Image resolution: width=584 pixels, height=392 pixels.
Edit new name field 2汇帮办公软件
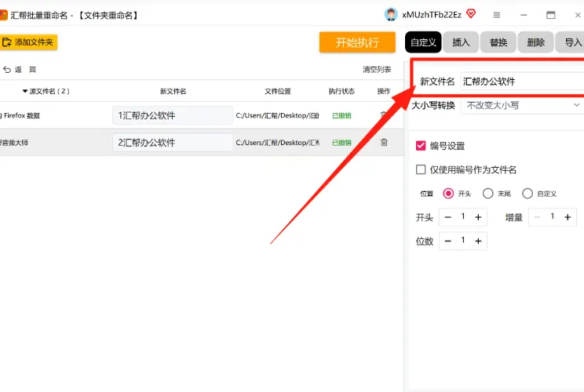click(173, 143)
